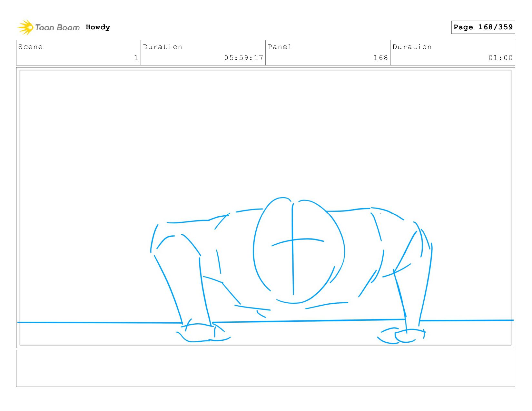Click the scene duration value '05:59:17'
532x411 pixels.
pos(244,58)
